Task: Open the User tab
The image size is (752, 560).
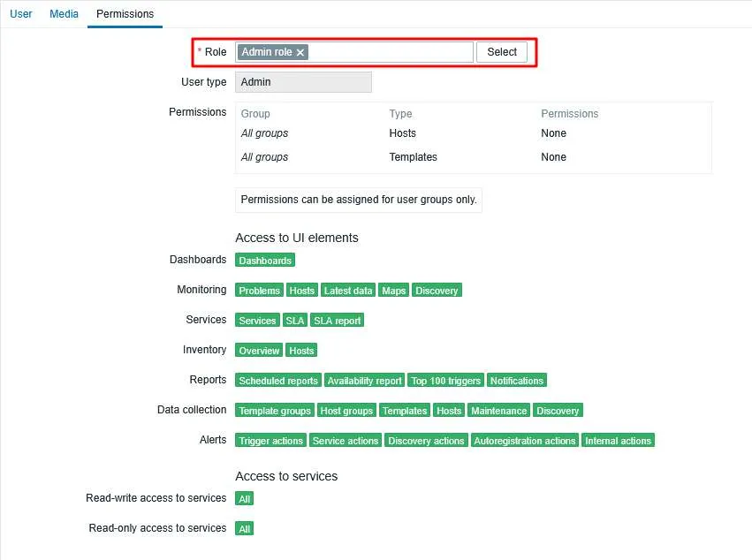Action: [21, 14]
